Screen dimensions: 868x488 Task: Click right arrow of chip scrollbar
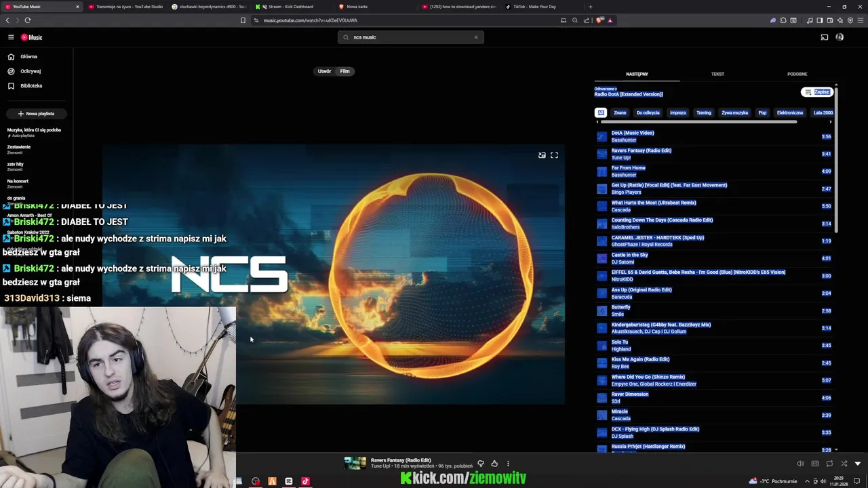(831, 122)
